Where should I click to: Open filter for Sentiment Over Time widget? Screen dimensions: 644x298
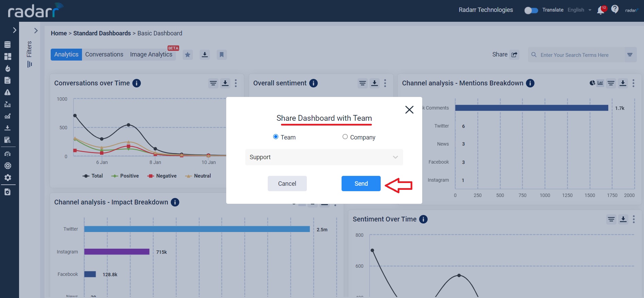(611, 219)
